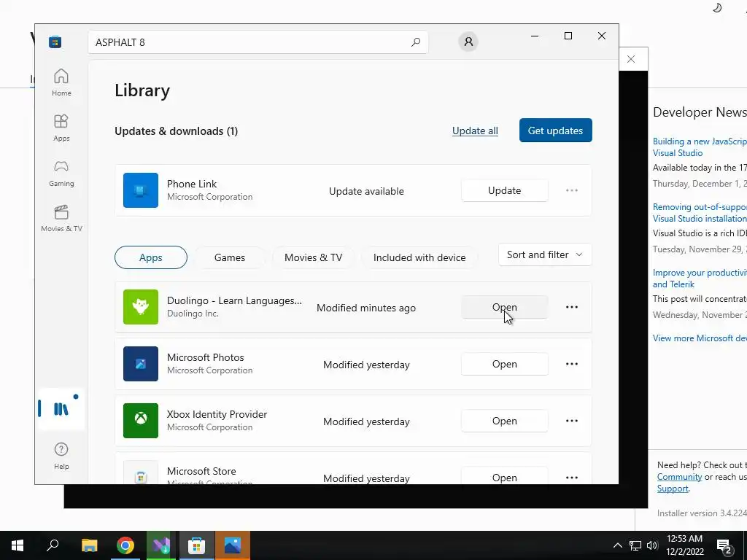Click the Microsoft Store app icon in list
747x560 pixels.
[141, 472]
